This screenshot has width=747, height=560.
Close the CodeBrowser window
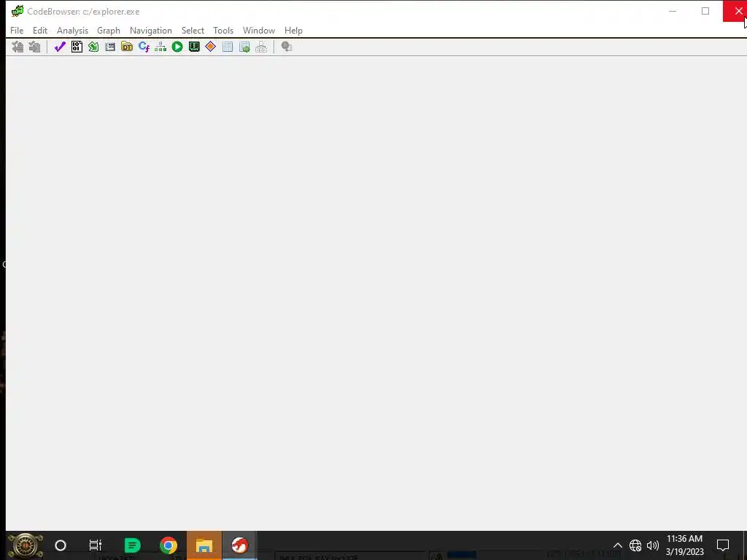click(x=735, y=11)
